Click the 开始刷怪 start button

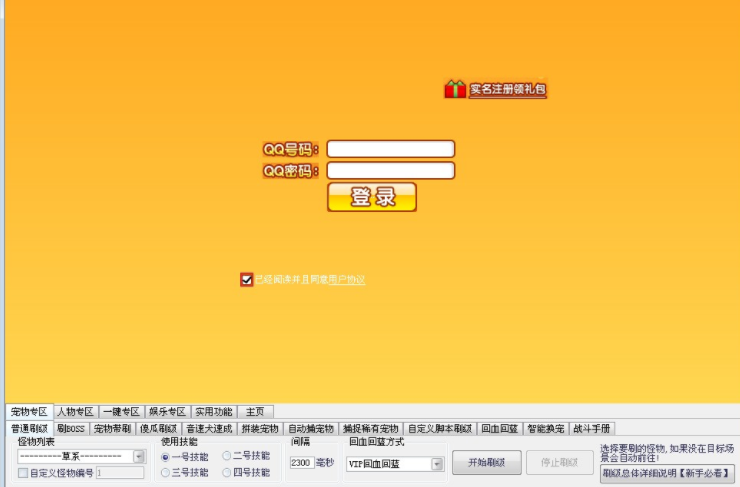click(x=486, y=462)
